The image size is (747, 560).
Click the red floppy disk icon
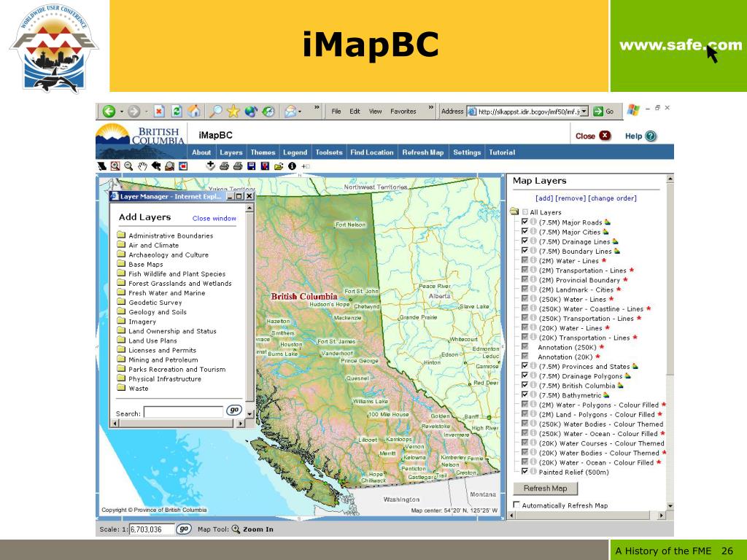[266, 166]
